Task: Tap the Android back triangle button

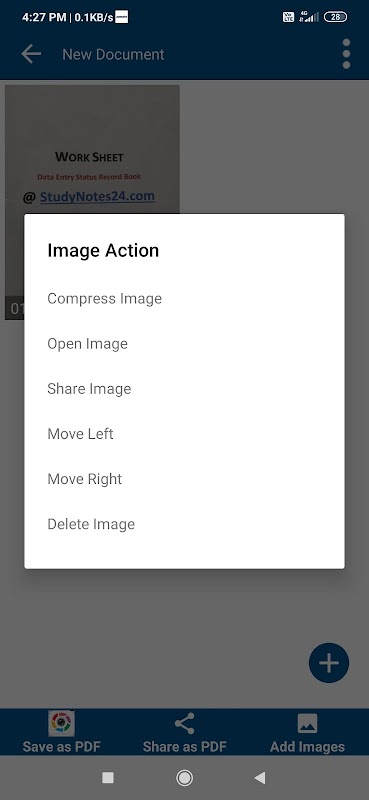Action: (x=260, y=778)
